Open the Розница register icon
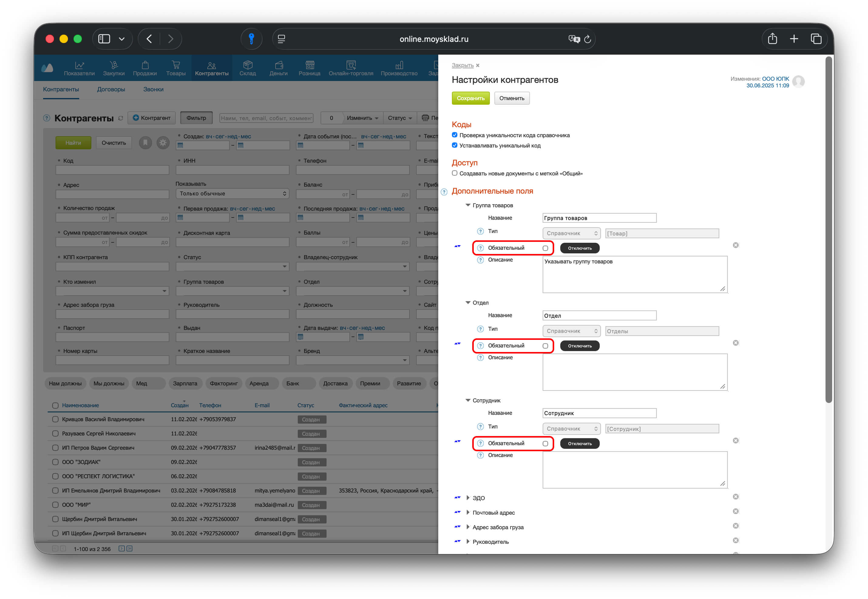Viewport: 868px width, 599px height. (x=310, y=65)
